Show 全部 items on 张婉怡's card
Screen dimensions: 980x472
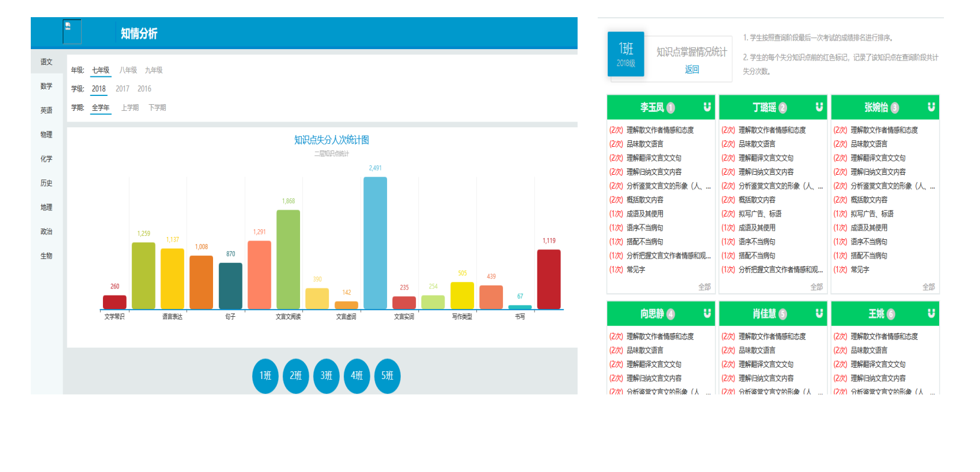coord(929,287)
